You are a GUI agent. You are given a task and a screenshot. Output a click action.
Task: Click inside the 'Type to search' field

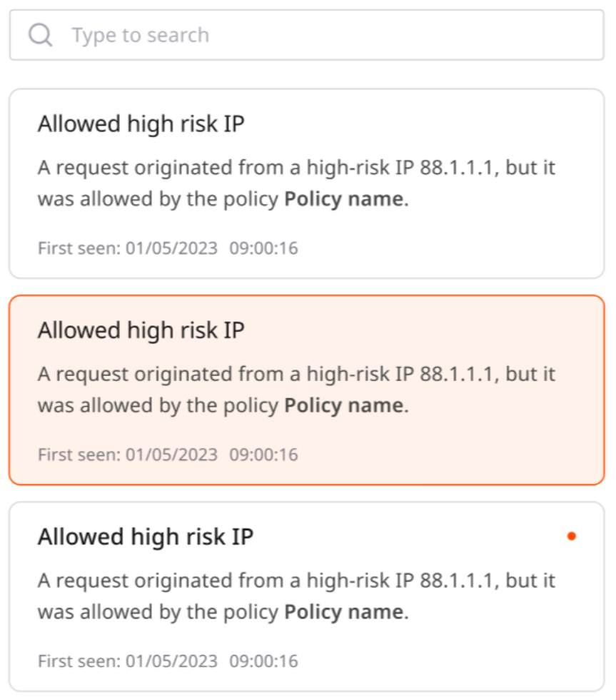tap(214, 34)
